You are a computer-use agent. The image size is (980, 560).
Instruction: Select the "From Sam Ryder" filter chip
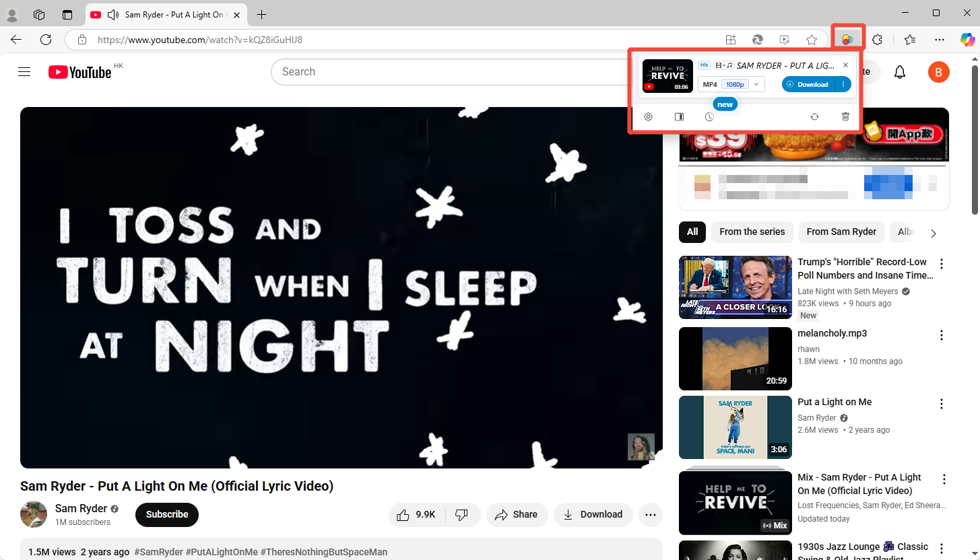click(841, 232)
